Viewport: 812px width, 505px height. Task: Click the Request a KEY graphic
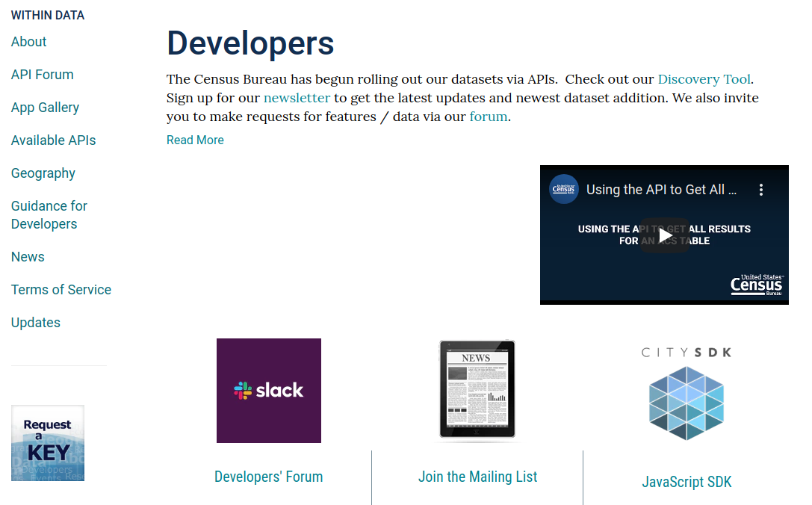(x=47, y=442)
